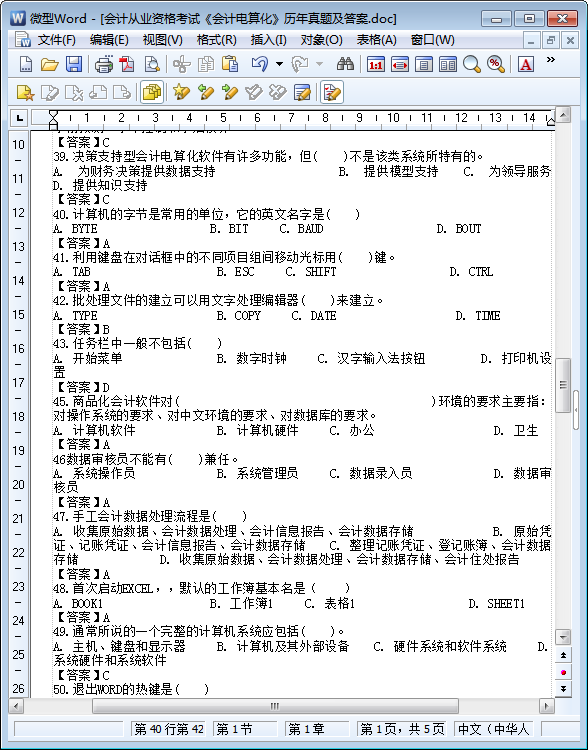Open the 格式(R) menu

[x=217, y=40]
